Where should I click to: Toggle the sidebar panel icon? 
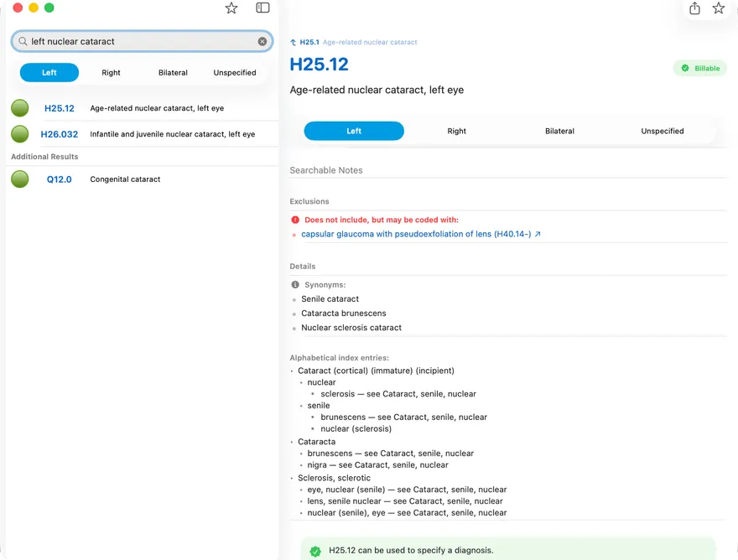[x=262, y=8]
